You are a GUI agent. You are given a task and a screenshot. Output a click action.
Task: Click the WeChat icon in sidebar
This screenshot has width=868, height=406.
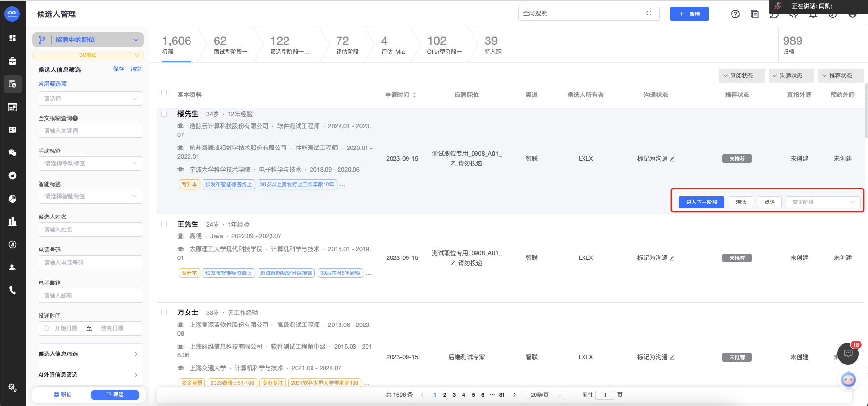point(13,153)
